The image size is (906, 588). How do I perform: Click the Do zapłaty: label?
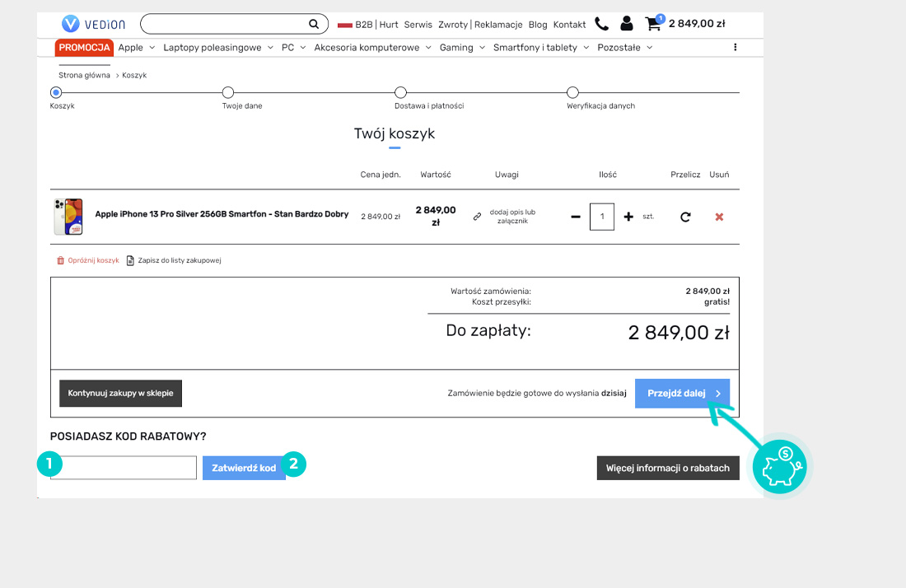488,331
